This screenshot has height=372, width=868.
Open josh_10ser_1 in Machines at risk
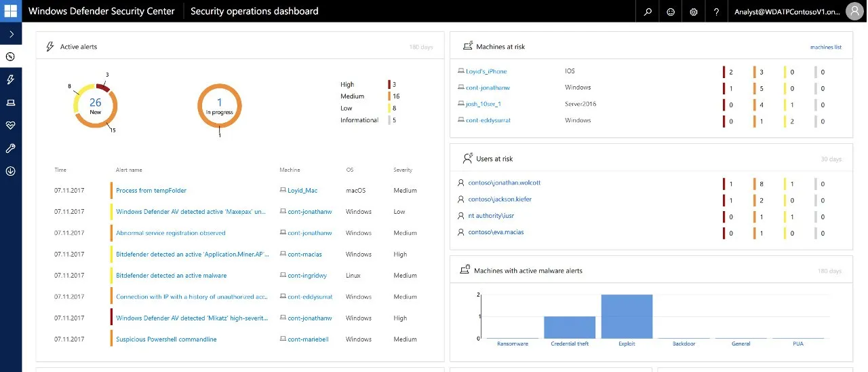click(x=484, y=104)
